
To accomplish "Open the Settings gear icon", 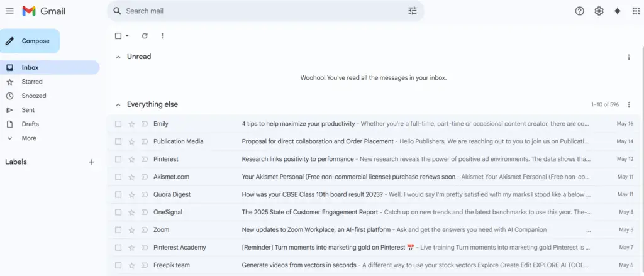I will pos(599,11).
